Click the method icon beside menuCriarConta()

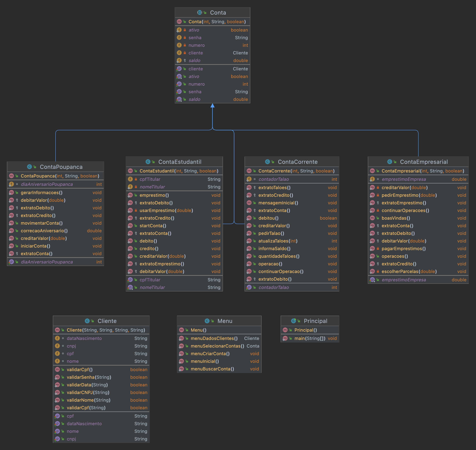181,354
